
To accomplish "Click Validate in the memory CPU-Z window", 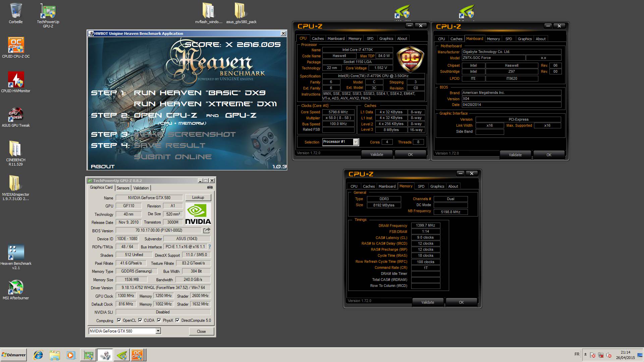I will point(428,302).
